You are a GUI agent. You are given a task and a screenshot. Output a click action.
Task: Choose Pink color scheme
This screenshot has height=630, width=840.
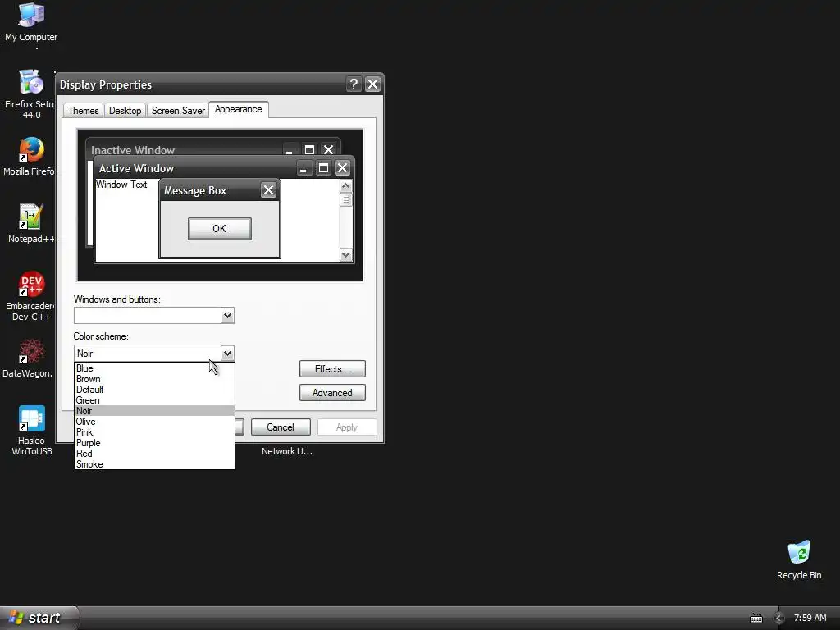[x=154, y=432]
